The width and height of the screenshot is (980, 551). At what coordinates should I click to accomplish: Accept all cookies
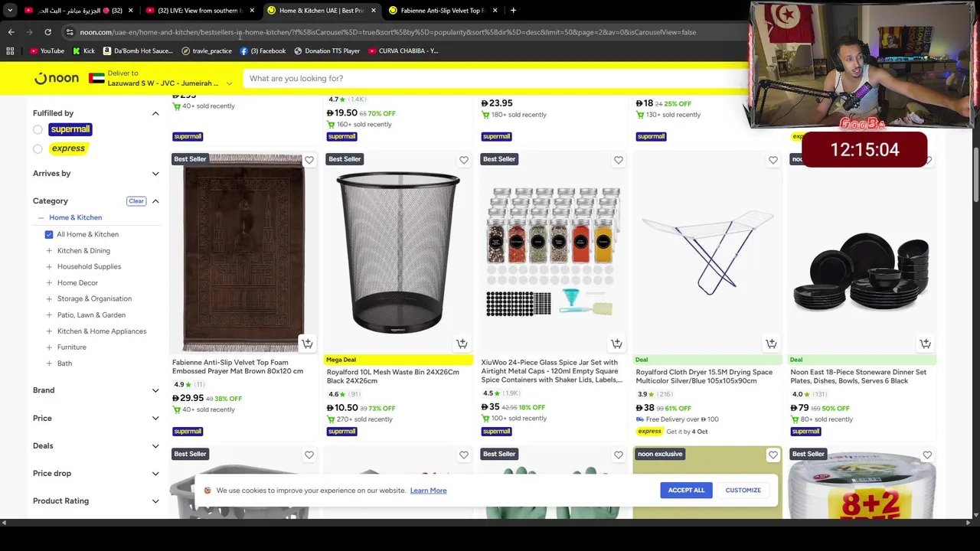(686, 490)
